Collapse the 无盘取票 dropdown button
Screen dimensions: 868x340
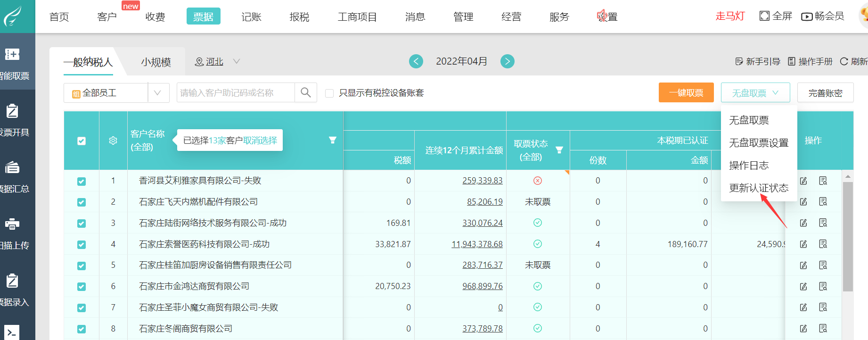click(x=755, y=93)
